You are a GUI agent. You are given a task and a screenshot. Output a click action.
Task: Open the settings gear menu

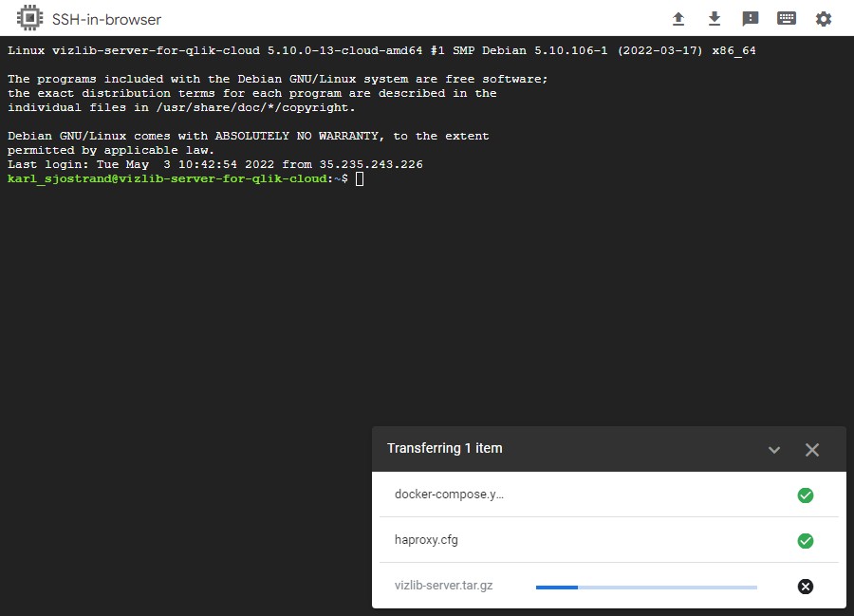point(824,19)
